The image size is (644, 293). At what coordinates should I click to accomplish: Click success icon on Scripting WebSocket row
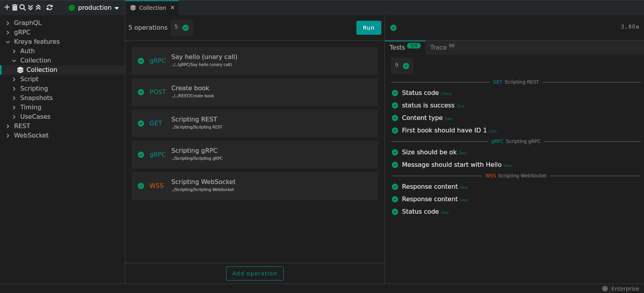(x=141, y=186)
